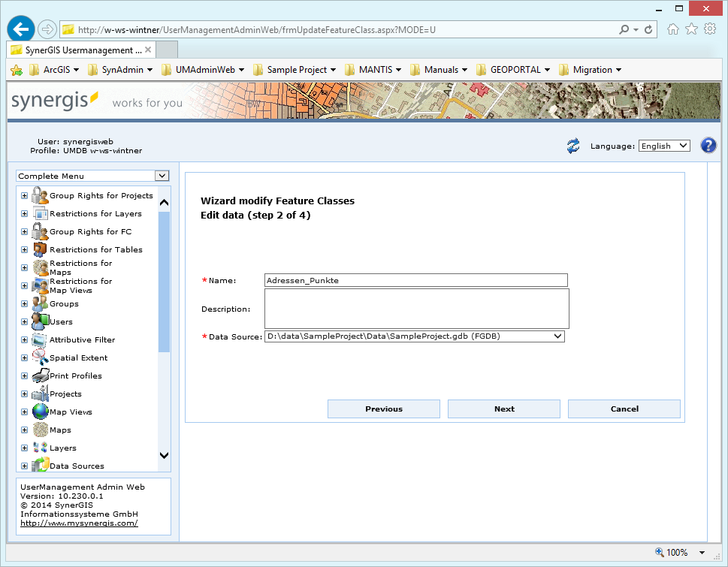
Task: Click the Spatial Extent icon
Action: [x=39, y=357]
